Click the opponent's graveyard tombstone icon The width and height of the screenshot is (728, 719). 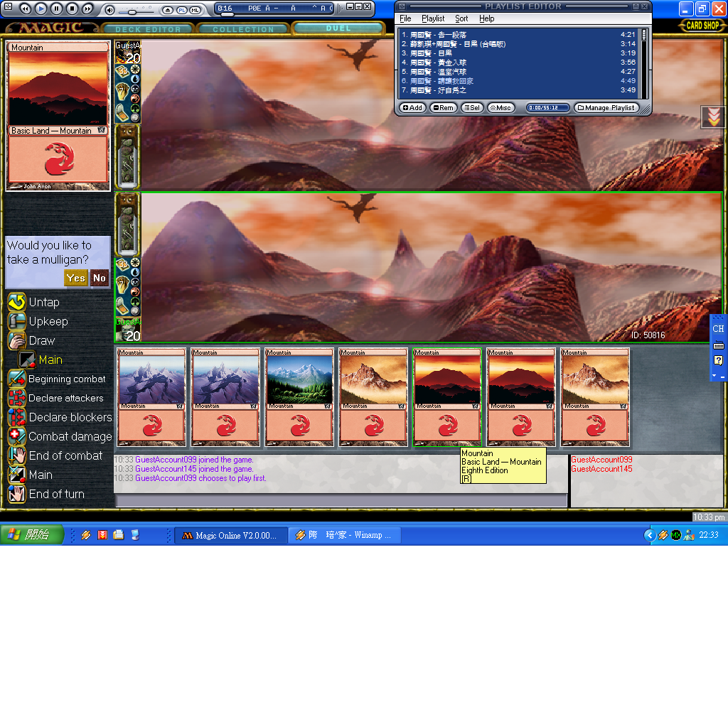[x=122, y=113]
